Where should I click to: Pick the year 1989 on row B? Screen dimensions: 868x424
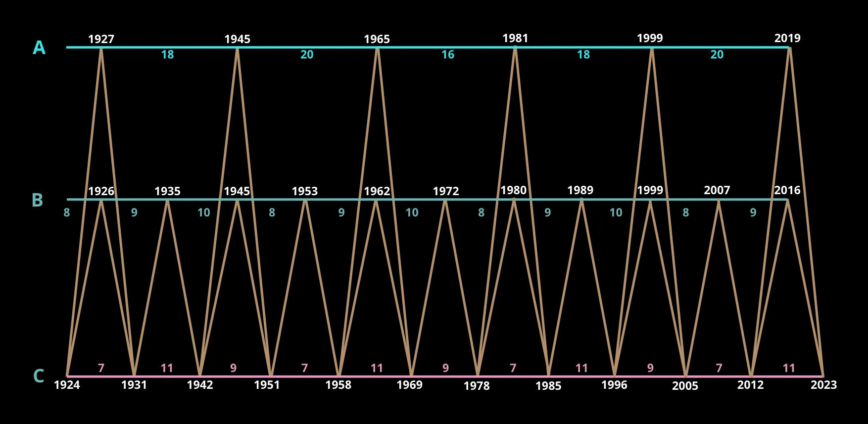click(x=580, y=190)
